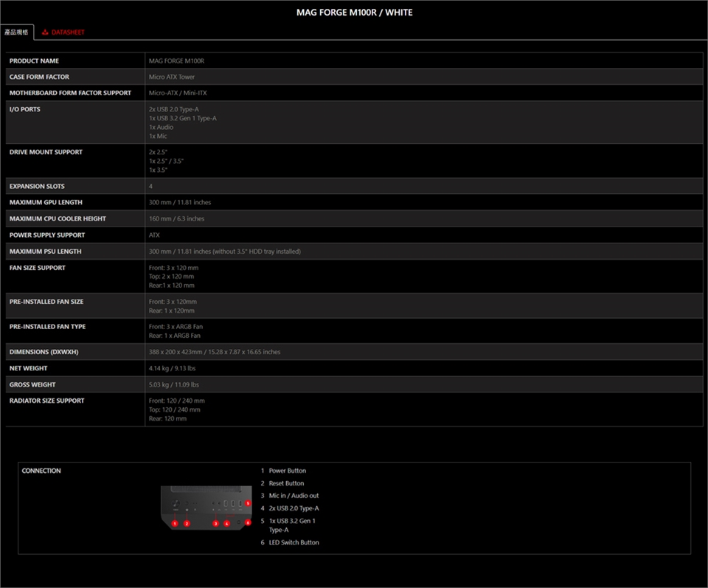Click the MAXIMUM CPU COOLER HEIGHT label

(x=58, y=218)
